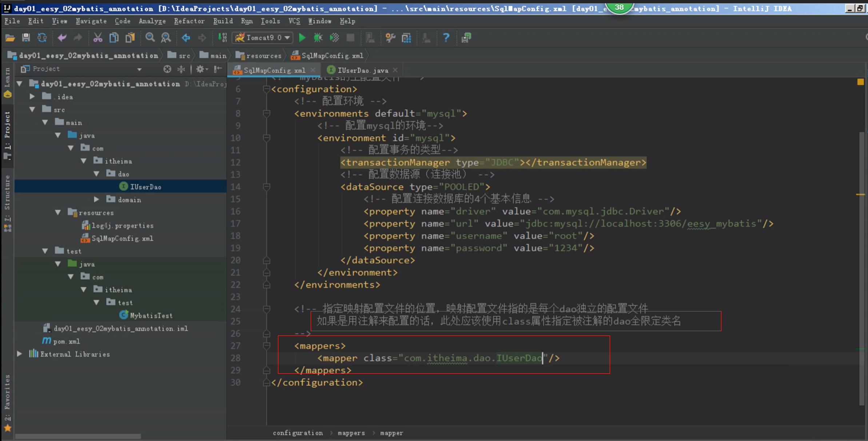The image size is (868, 441).
Task: Click the Help question mark icon
Action: tap(446, 37)
